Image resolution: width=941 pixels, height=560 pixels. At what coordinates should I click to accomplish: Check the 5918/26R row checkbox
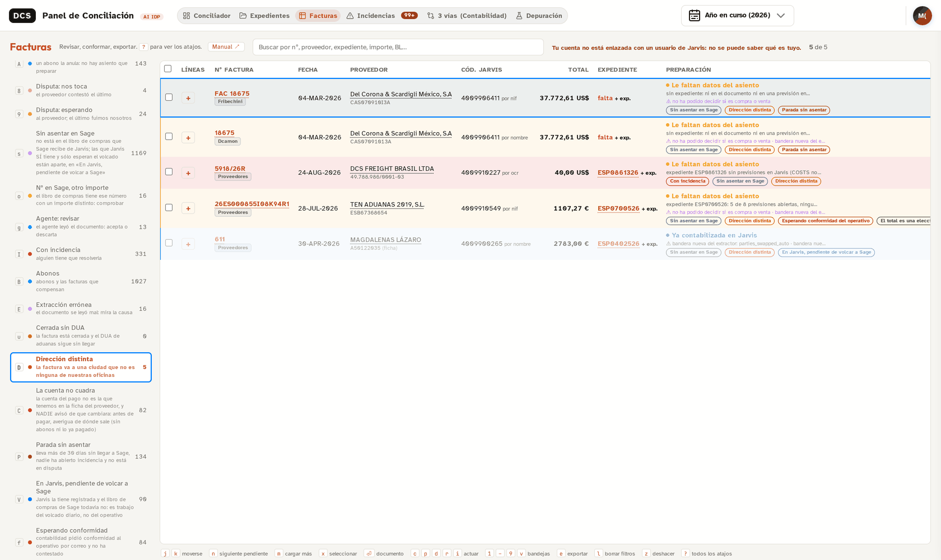click(x=169, y=172)
